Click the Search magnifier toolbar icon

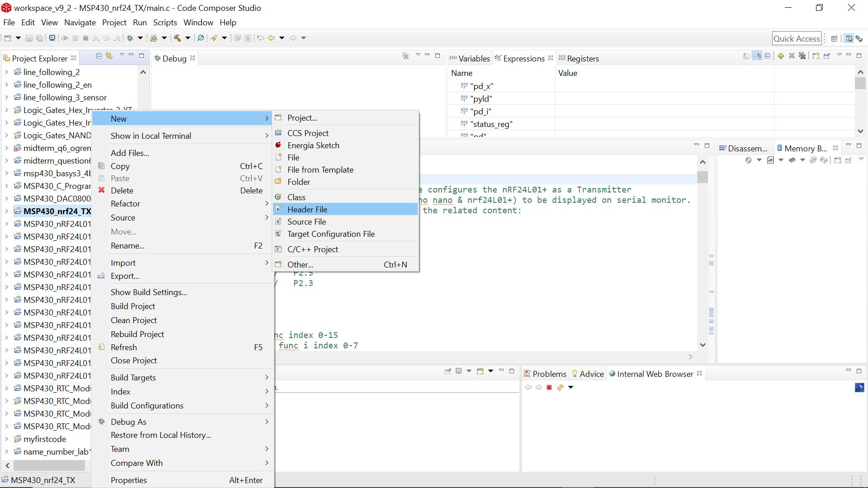pyautogui.click(x=201, y=38)
